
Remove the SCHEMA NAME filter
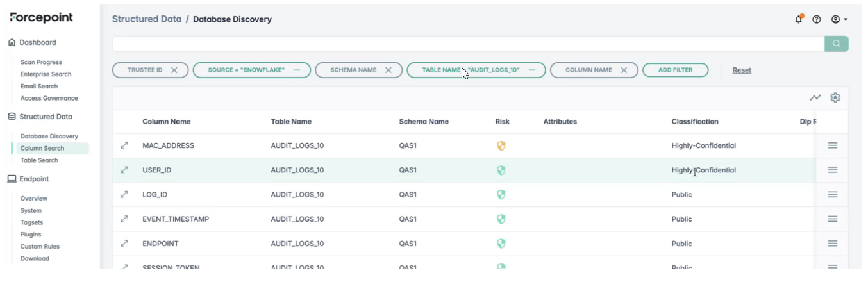[x=388, y=70]
